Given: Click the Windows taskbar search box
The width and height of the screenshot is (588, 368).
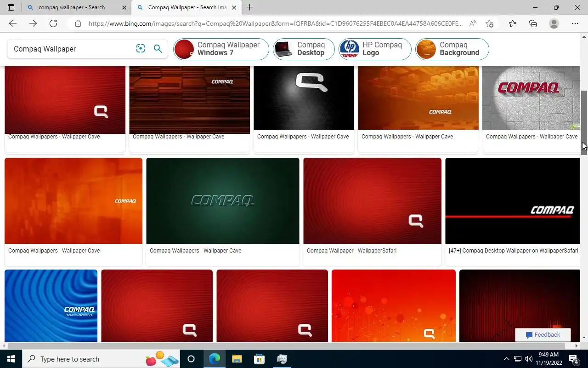Looking at the screenshot, I should pos(101,359).
